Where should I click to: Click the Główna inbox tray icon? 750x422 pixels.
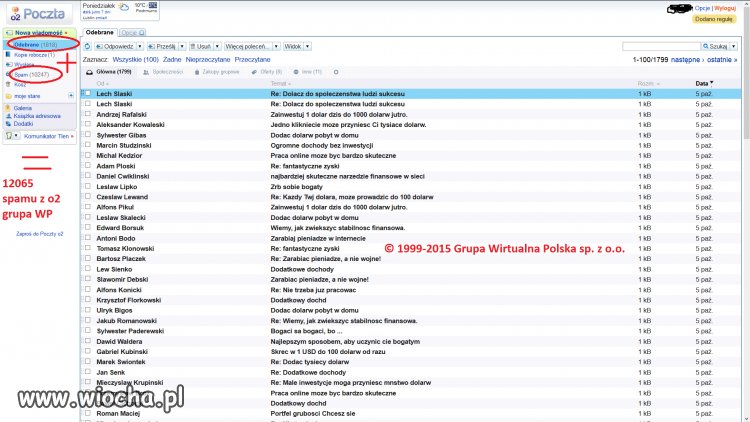click(89, 72)
